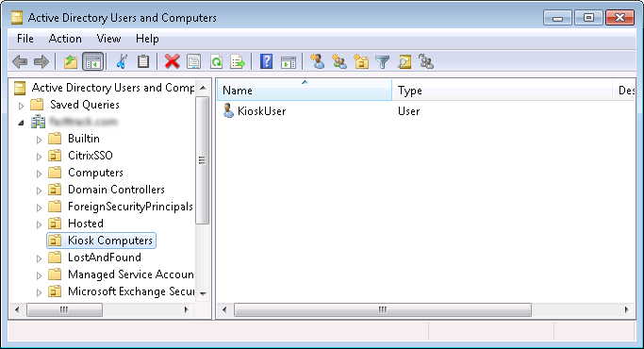Open the Help menu

(147, 39)
